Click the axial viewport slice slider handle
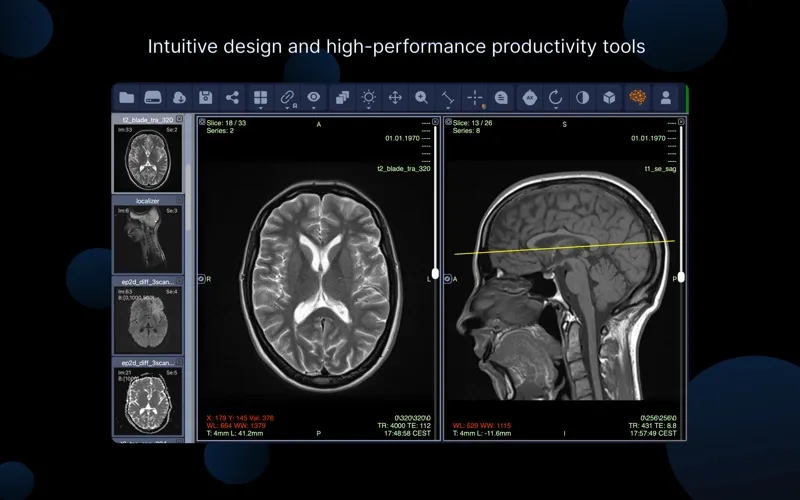Viewport: 800px width, 500px height. 435,274
